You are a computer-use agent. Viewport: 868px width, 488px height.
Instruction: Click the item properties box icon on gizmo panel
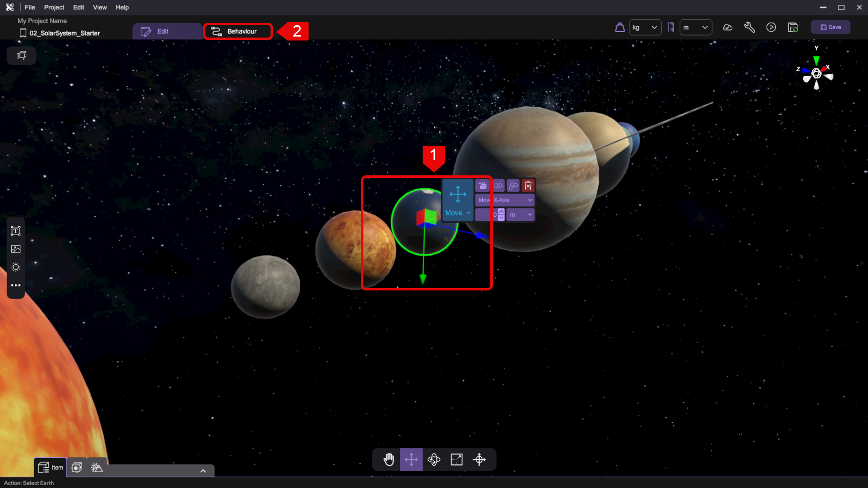tap(482, 186)
